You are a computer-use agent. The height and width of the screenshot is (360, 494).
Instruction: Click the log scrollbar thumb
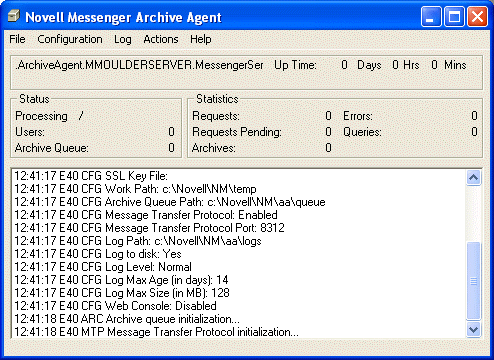[x=473, y=281]
